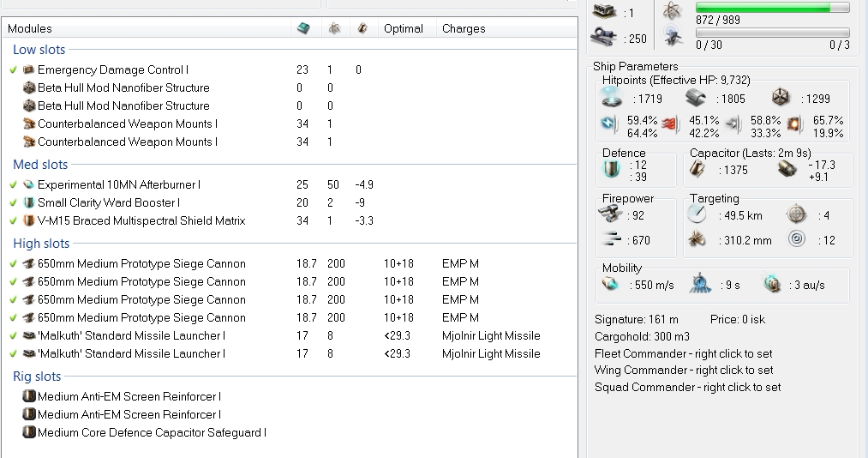The width and height of the screenshot is (868, 458).
Task: Toggle Emergency Damage Control I active checkmark
Action: 14,69
